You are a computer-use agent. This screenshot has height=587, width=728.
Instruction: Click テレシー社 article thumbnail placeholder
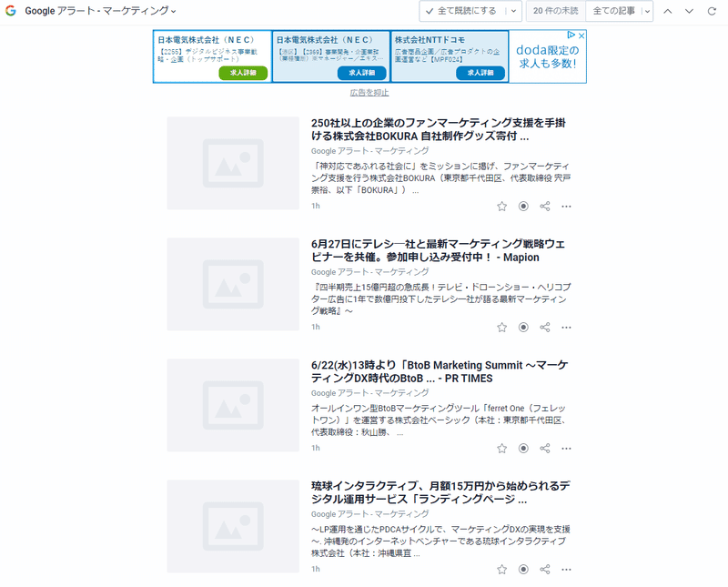(x=233, y=284)
